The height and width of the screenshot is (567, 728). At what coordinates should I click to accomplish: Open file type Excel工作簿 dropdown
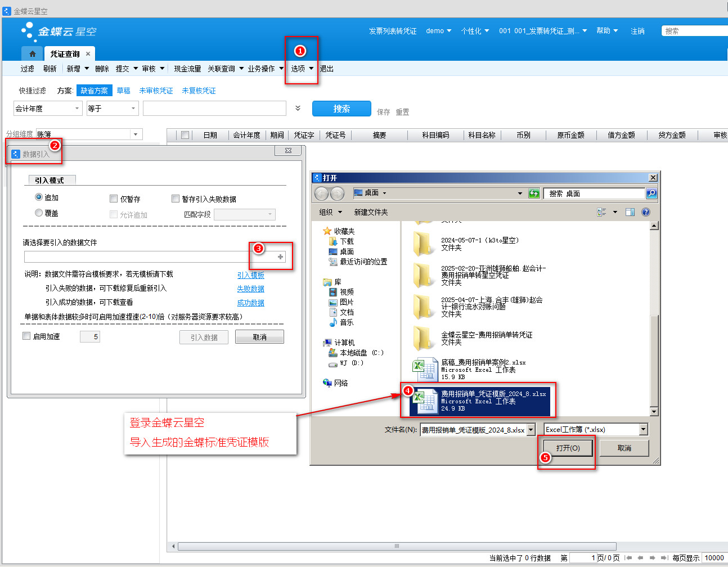(x=644, y=430)
